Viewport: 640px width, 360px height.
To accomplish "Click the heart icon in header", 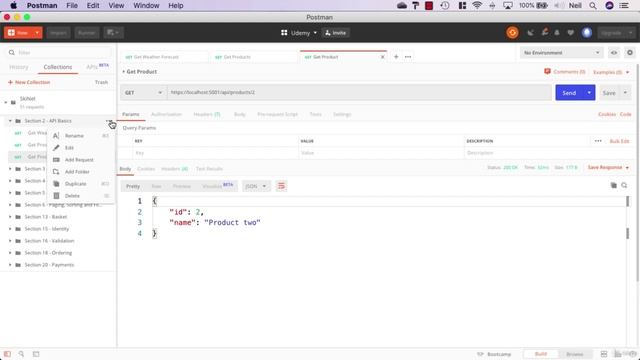I will [x=570, y=33].
